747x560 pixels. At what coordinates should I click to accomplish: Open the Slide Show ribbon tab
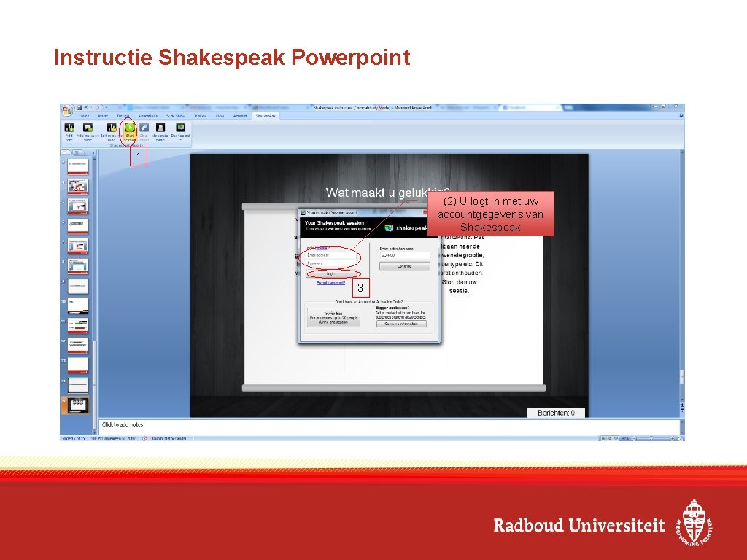click(176, 116)
